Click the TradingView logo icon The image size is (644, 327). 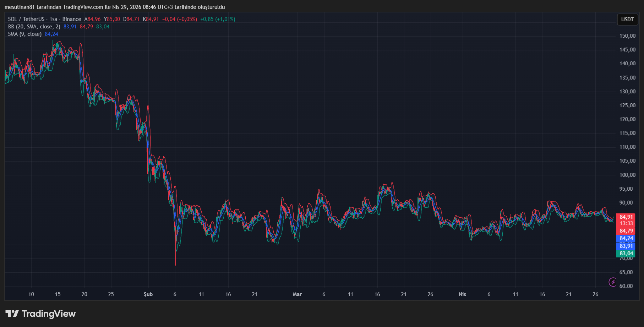12,314
